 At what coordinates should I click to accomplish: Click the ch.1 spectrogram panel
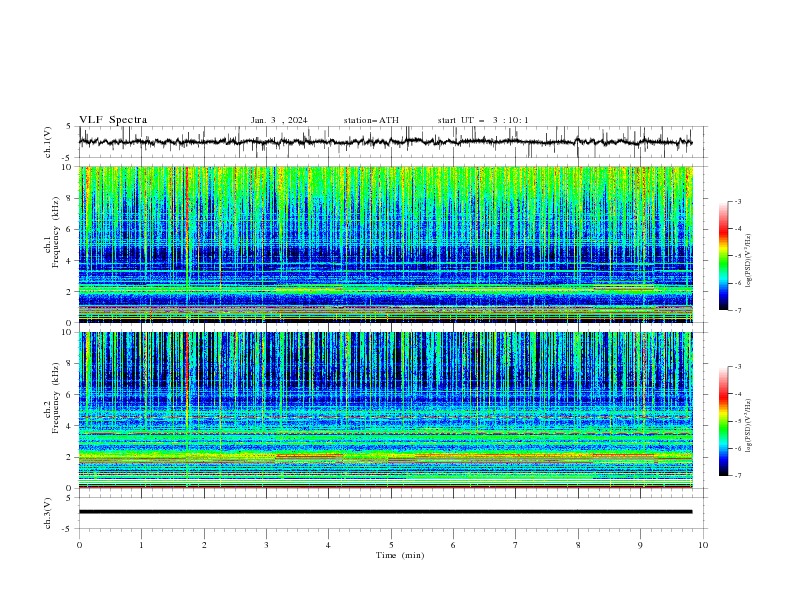point(385,244)
